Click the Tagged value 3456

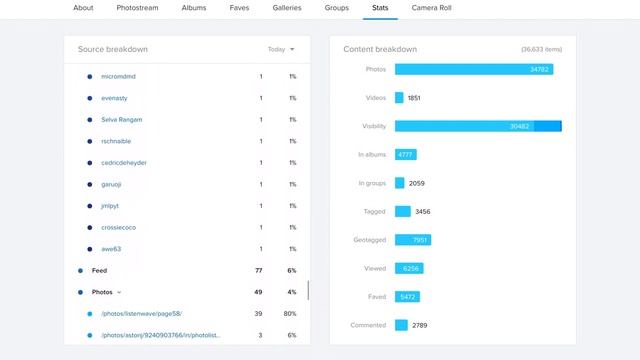(422, 212)
